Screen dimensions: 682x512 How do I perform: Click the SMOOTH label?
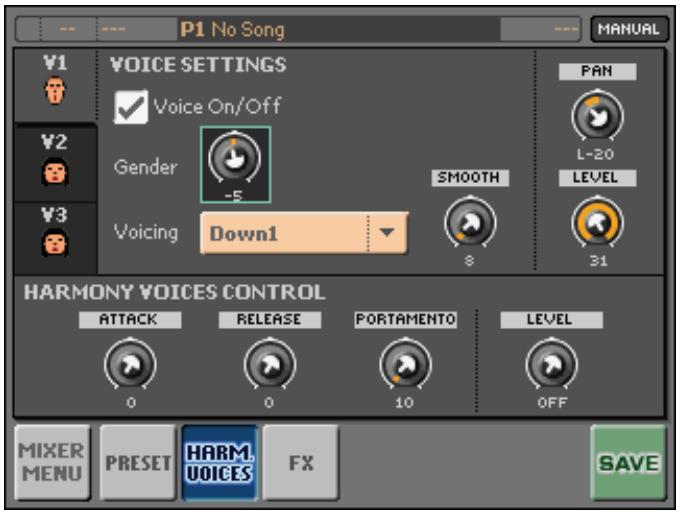pos(470,178)
